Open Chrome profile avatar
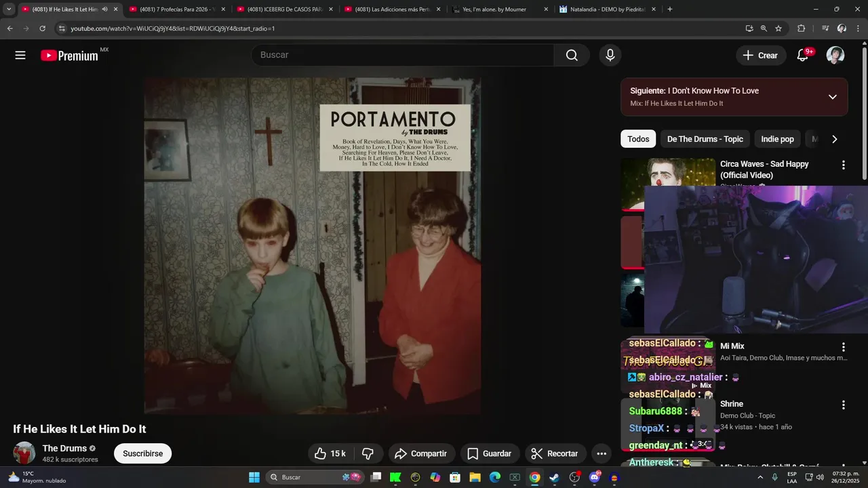The image size is (868, 488). tap(842, 28)
